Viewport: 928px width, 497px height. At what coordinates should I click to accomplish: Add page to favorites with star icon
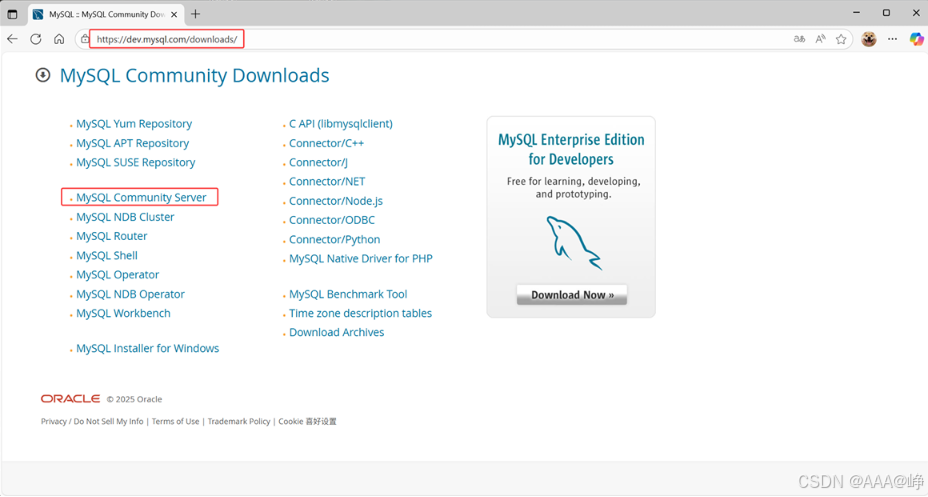tap(841, 39)
